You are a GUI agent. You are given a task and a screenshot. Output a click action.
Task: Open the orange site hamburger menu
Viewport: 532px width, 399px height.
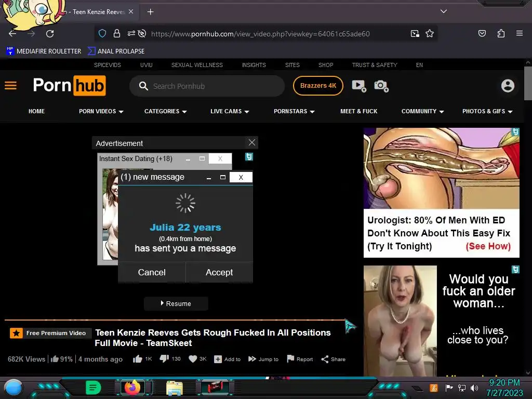(x=10, y=86)
